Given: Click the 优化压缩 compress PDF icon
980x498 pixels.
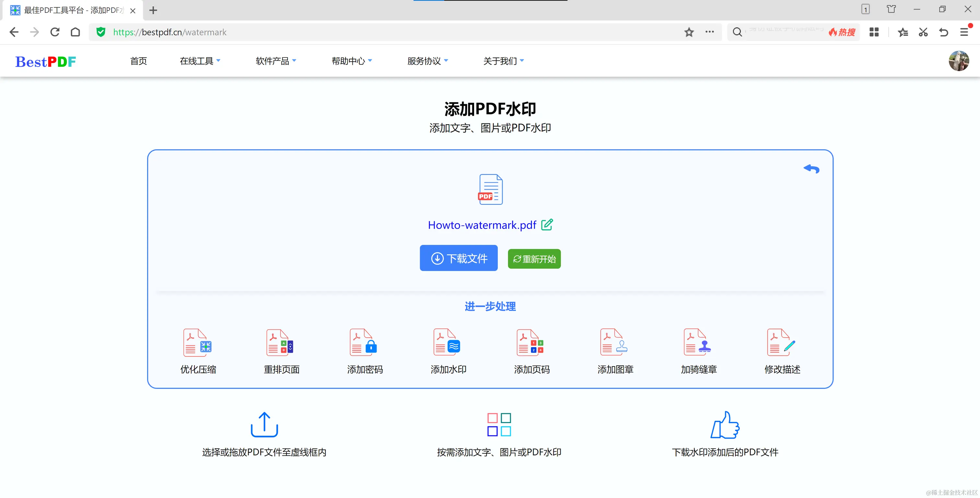Looking at the screenshot, I should [197, 342].
